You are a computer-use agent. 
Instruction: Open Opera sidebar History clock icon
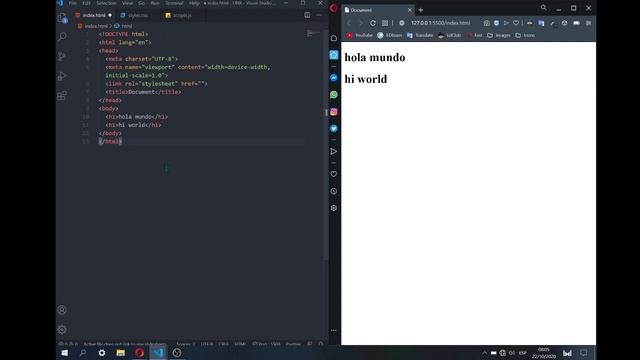[334, 191]
